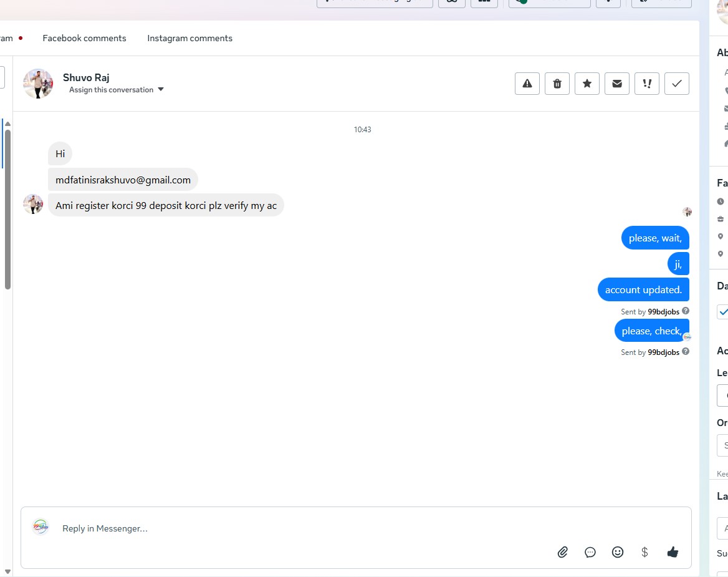This screenshot has height=577, width=728.
Task: Click the Shuvo Raj name link
Action: coord(86,77)
